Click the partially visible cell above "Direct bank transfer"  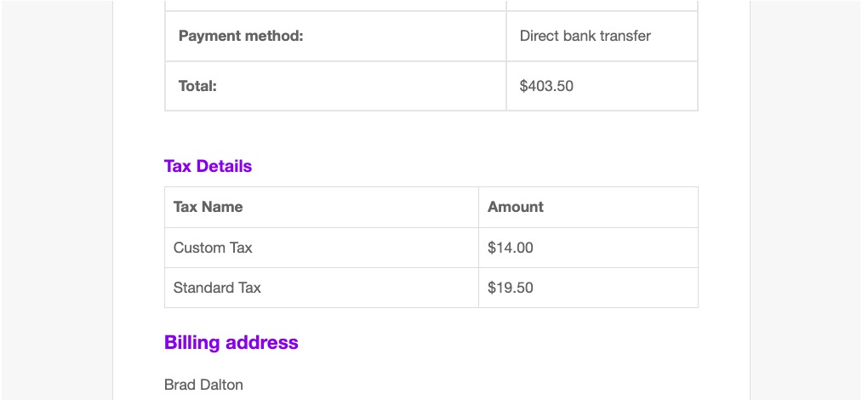pyautogui.click(x=602, y=5)
